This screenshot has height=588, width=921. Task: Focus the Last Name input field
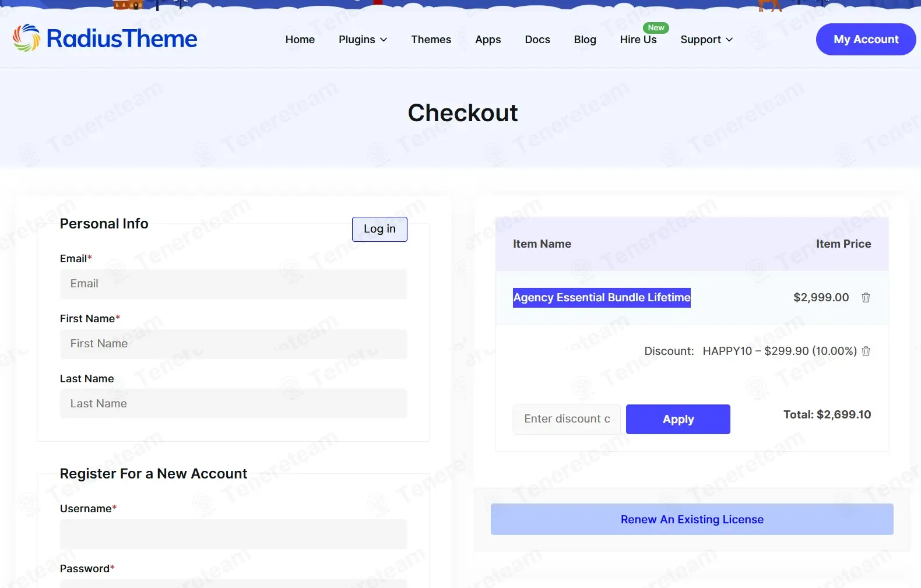pos(233,404)
